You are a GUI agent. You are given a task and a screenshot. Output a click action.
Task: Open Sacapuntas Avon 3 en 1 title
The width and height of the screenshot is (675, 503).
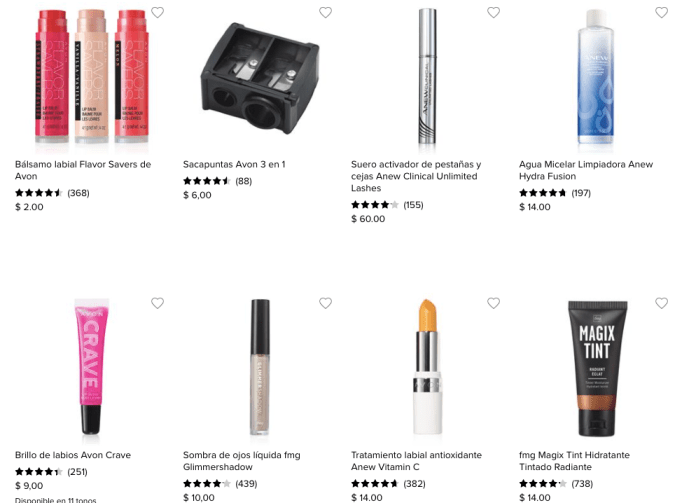pyautogui.click(x=234, y=164)
